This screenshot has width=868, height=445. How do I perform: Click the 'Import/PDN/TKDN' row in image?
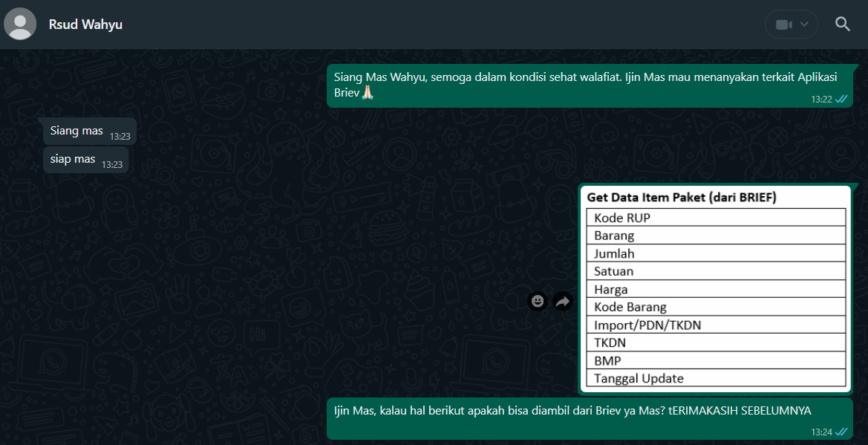click(716, 324)
